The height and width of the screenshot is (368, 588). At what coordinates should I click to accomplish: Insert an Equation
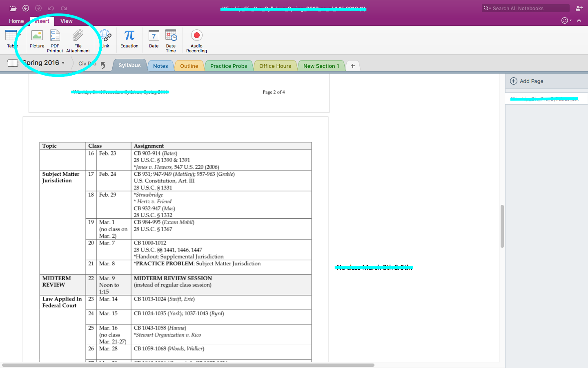129,39
